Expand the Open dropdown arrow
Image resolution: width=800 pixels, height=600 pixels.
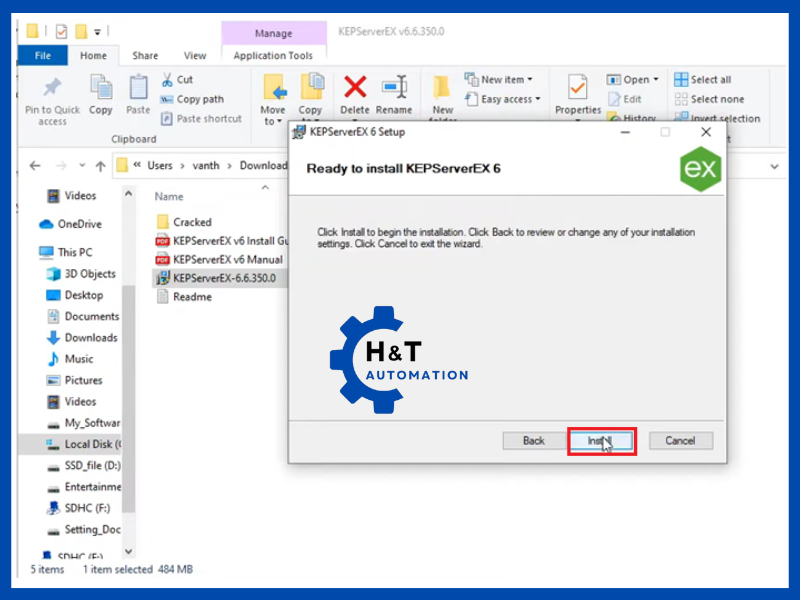tap(656, 80)
